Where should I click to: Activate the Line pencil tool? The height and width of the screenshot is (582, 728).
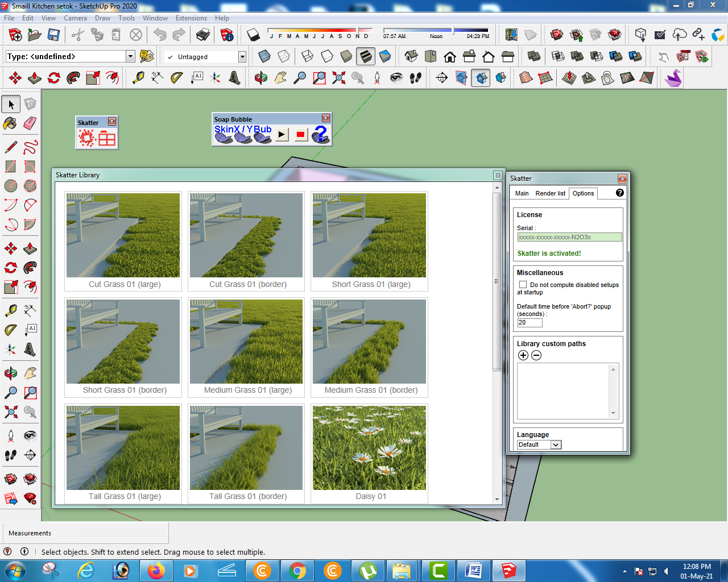tap(11, 147)
